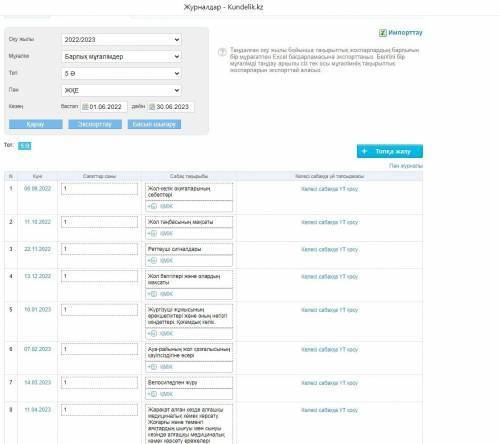The width and height of the screenshot is (500, 444).
Task: Click the end date field 30.06.2023
Action: 171,107
